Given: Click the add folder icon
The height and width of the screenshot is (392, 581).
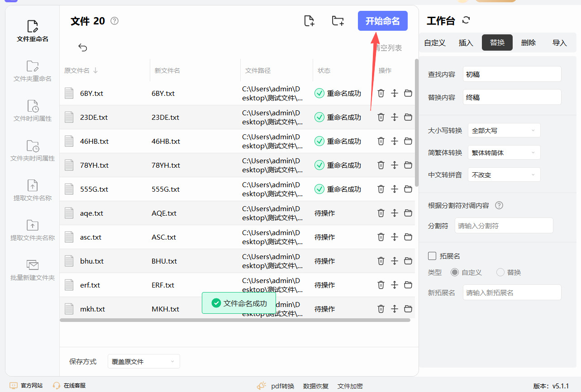Looking at the screenshot, I should point(338,21).
